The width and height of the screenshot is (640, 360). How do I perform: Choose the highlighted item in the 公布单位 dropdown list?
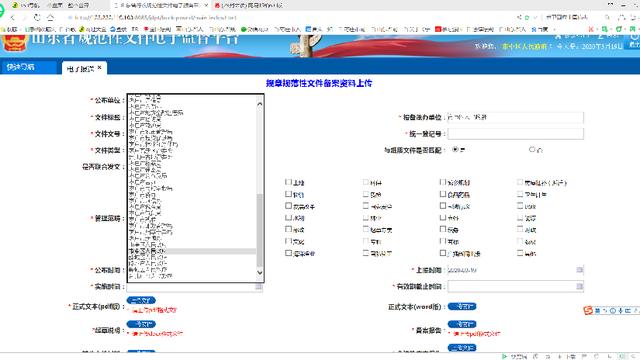pos(192,251)
